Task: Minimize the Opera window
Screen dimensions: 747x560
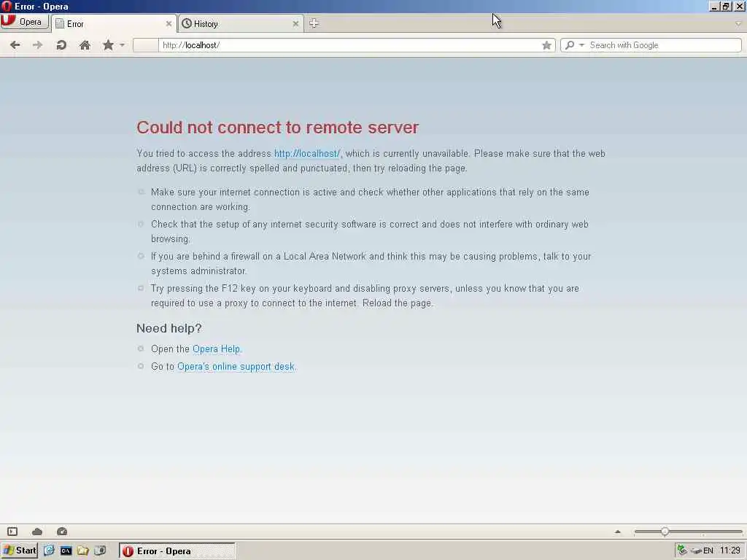Action: 714,7
